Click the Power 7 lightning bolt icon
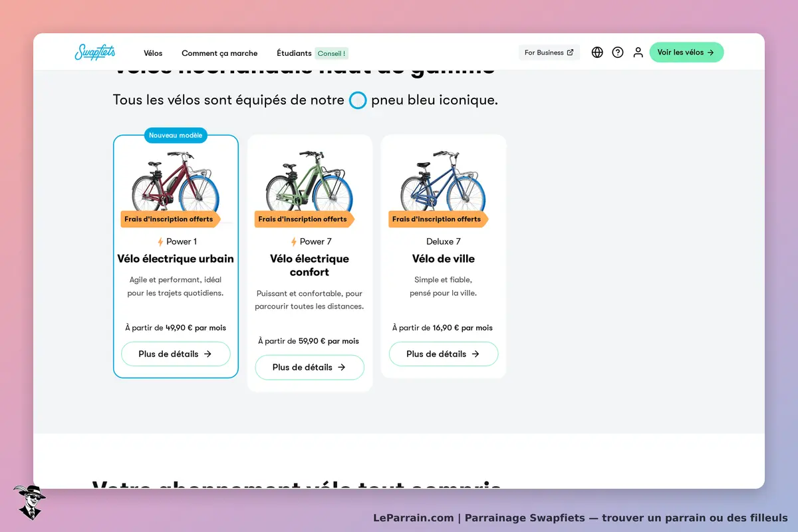Viewport: 798px width, 532px height. coord(294,241)
